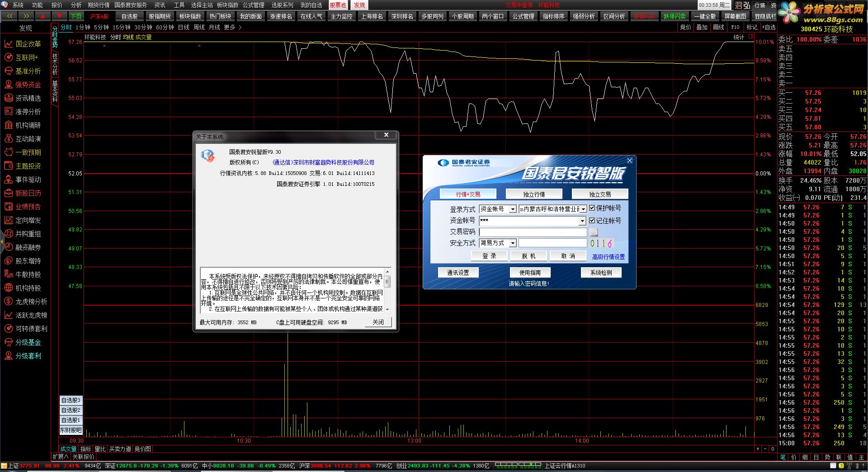This screenshot has width=868, height=472.
Task: Open the 股票池 toolbar button
Action: [338, 5]
